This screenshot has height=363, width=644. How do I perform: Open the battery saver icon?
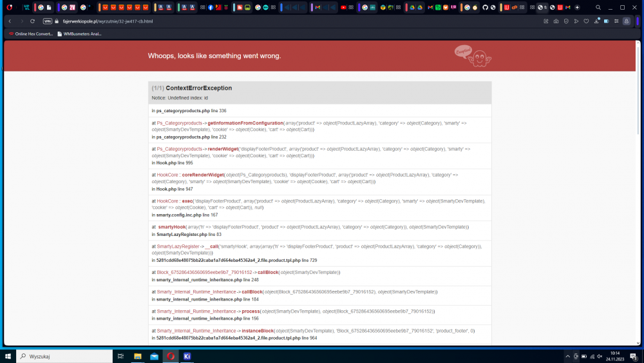click(x=606, y=21)
